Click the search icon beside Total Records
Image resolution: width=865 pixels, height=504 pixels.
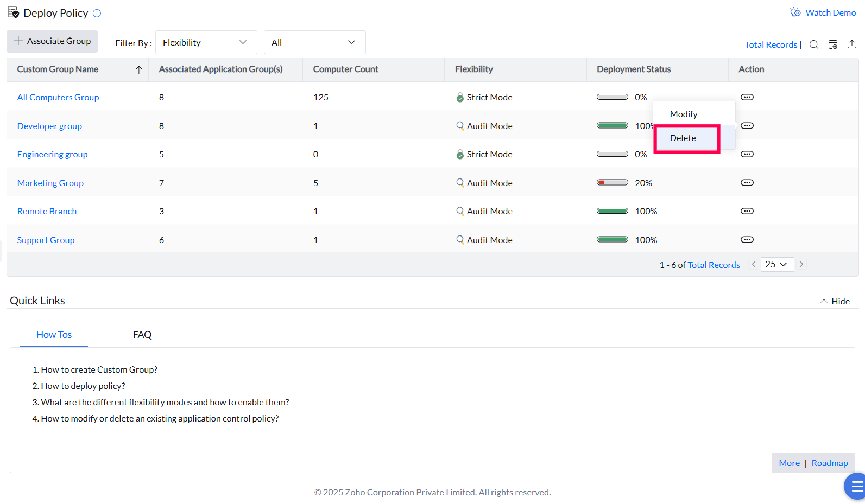tap(813, 44)
